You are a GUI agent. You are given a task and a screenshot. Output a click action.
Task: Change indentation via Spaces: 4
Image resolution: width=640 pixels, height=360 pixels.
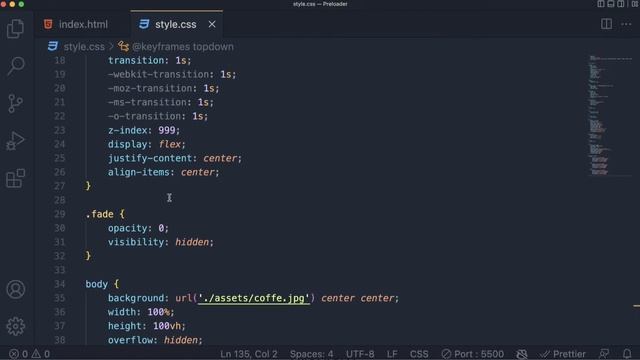(311, 354)
